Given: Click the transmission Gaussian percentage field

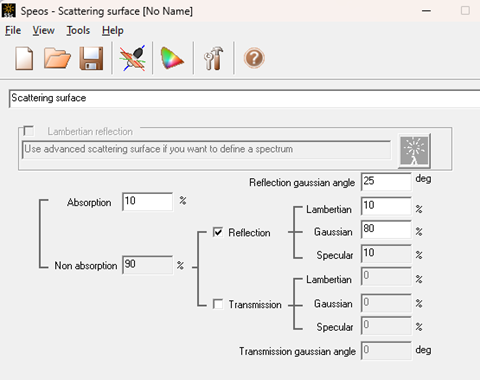Looking at the screenshot, I should 386,302.
